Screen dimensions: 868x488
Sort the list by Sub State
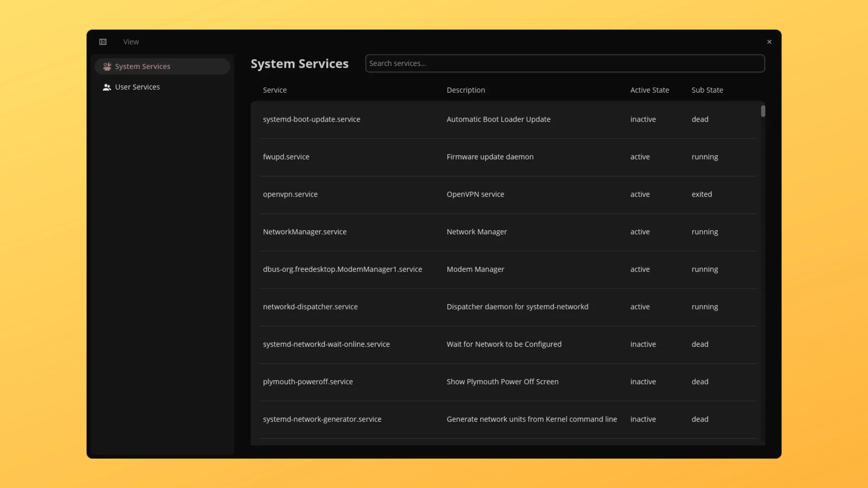[x=707, y=90]
